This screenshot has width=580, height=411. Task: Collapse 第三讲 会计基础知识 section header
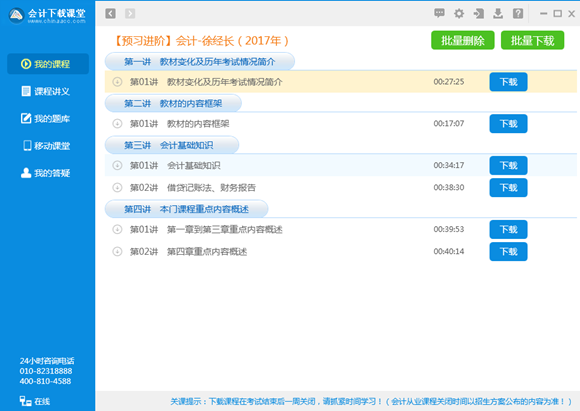pyautogui.click(x=172, y=145)
